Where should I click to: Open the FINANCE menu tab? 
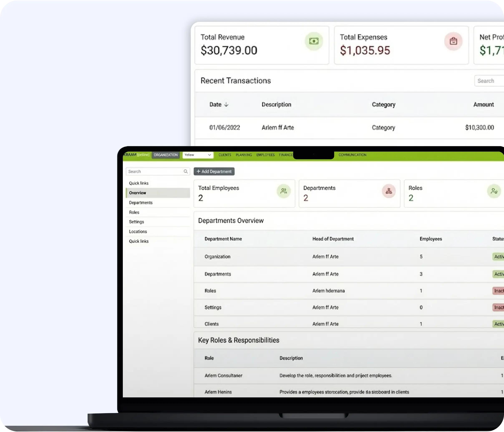pyautogui.click(x=286, y=155)
